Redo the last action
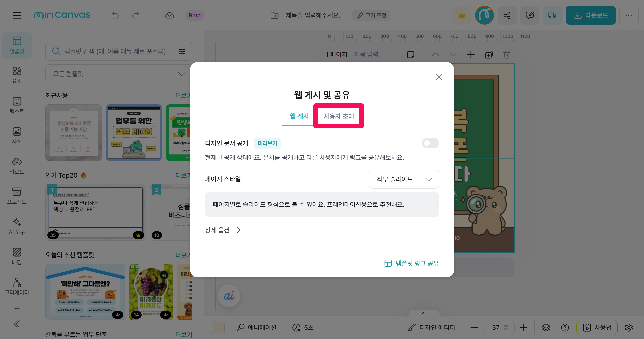This screenshot has width=644, height=339. coord(136,15)
